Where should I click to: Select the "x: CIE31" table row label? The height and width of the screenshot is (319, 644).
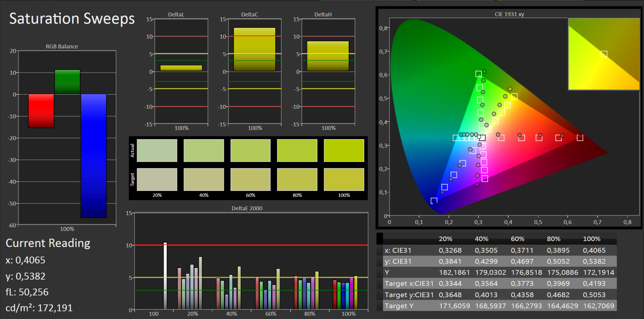coord(398,250)
